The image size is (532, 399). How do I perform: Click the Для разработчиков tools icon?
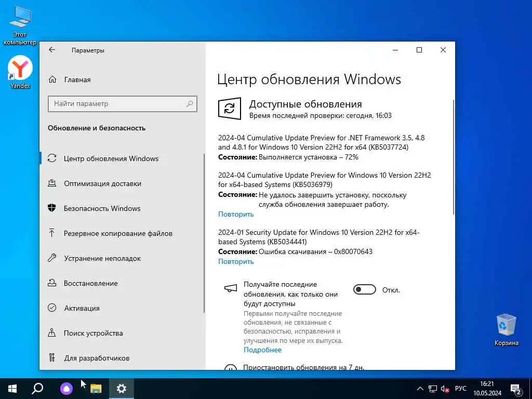(x=52, y=357)
